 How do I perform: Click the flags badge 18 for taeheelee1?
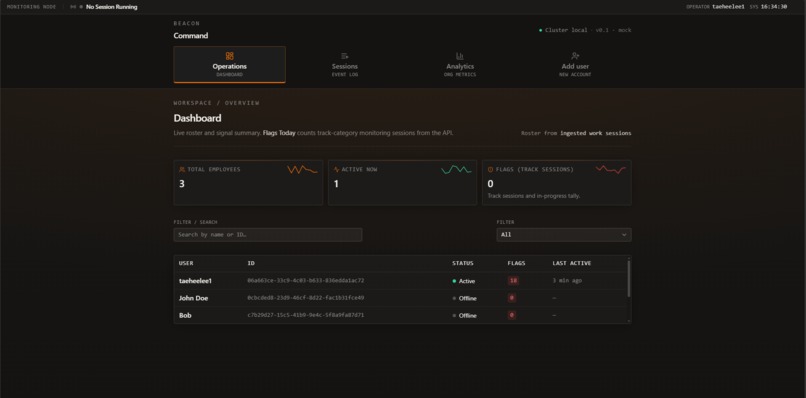[x=513, y=281]
